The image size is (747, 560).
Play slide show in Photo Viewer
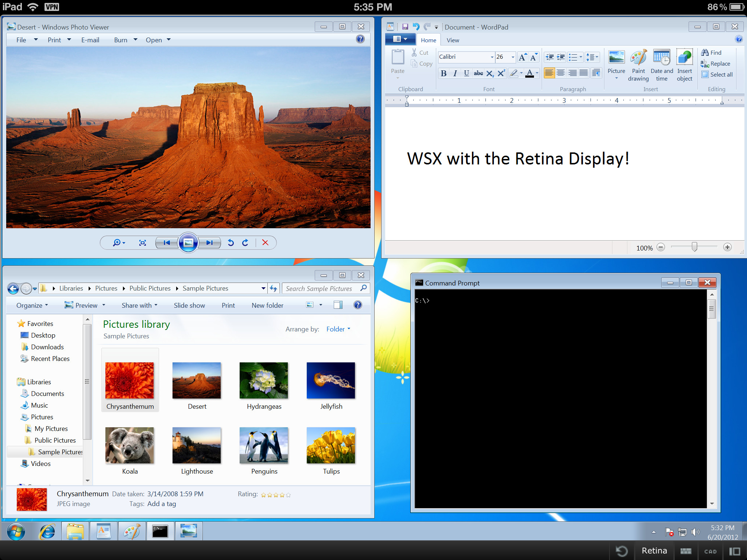[188, 243]
